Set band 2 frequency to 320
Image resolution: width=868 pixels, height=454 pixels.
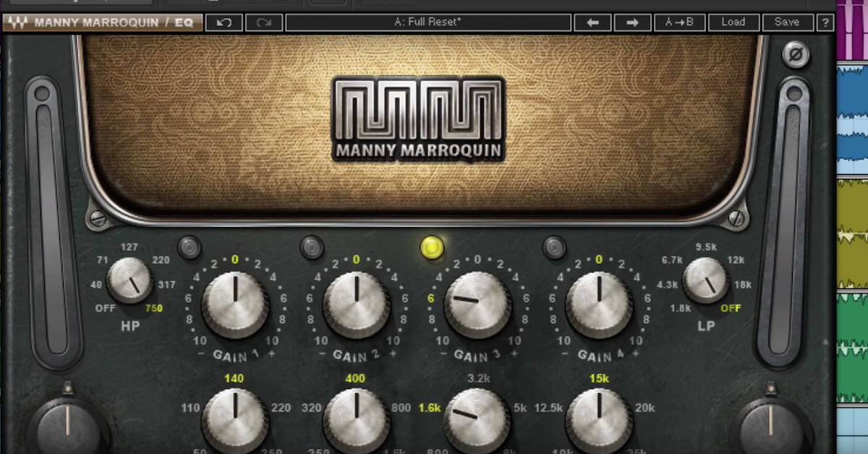tap(312, 408)
